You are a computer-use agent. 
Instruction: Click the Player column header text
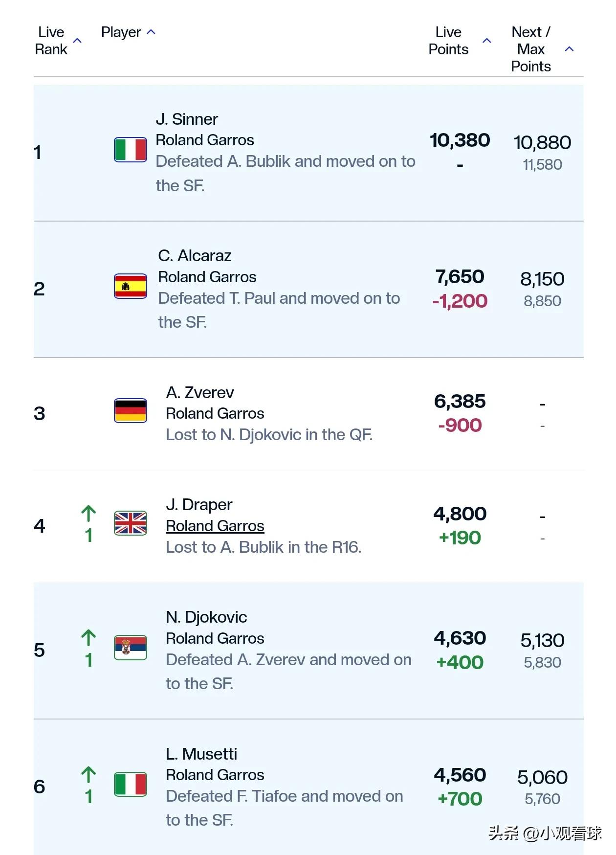click(121, 32)
